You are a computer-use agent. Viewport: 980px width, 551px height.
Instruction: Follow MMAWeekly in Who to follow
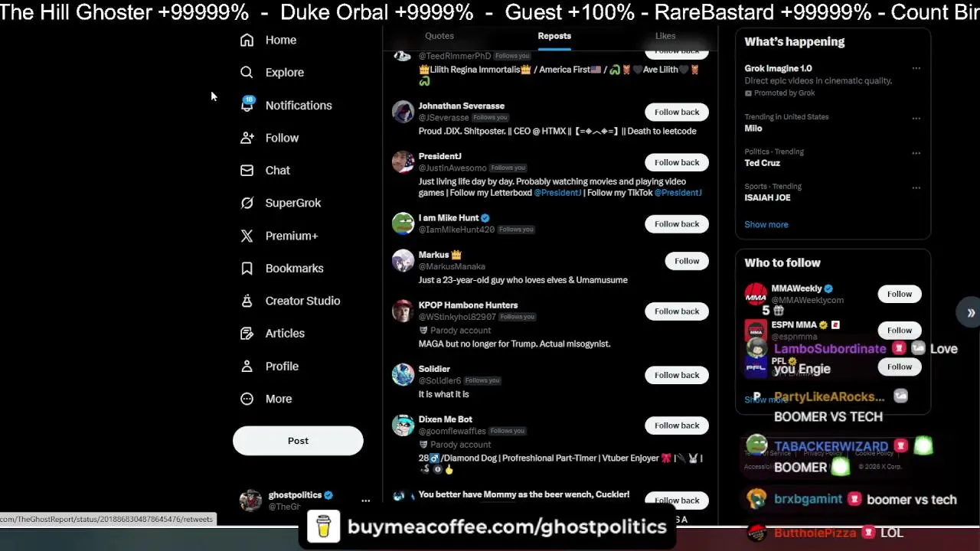pos(900,294)
